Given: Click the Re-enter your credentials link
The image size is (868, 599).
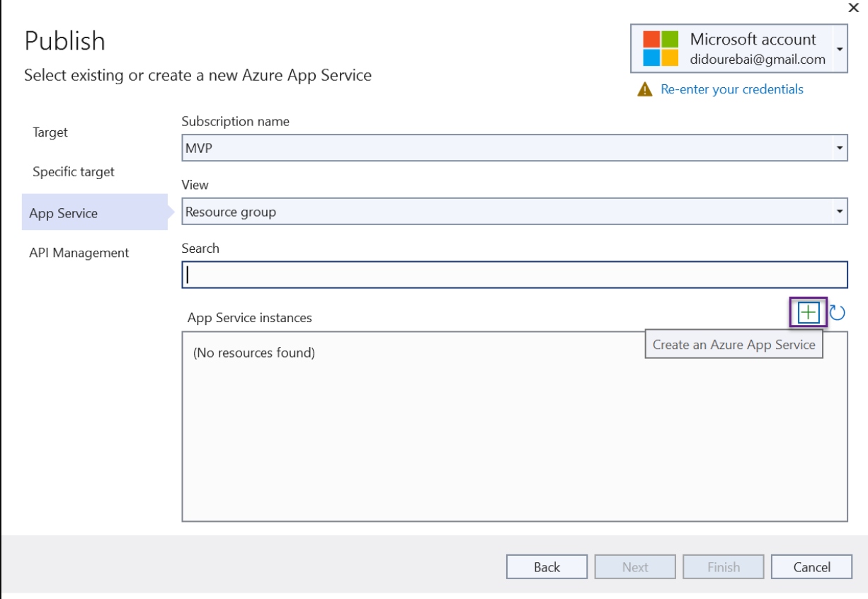Looking at the screenshot, I should point(731,89).
